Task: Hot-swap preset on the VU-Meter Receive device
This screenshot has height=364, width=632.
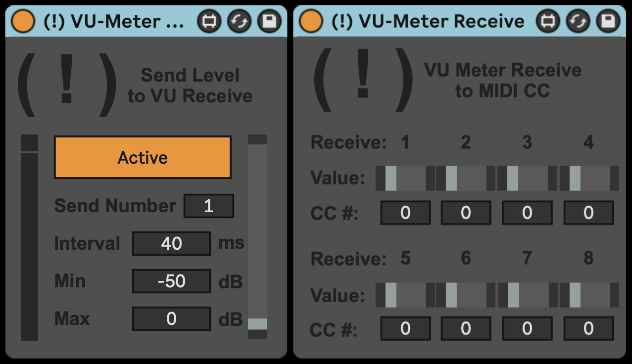Action: click(578, 21)
